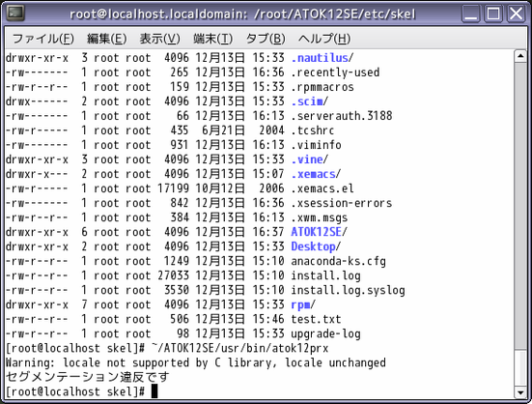The width and height of the screenshot is (532, 404).
Task: Click the .serverauth.3188 file name
Action: (342, 116)
